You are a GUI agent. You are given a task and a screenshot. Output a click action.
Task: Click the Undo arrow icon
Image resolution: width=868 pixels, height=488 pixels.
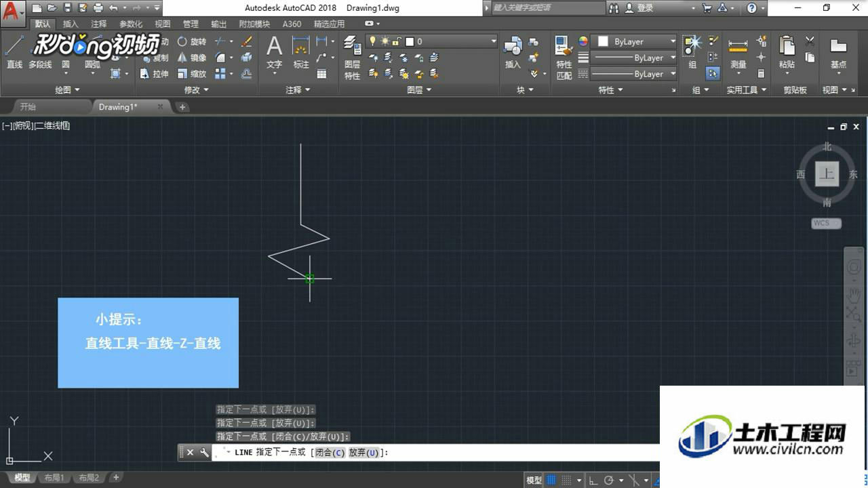(x=113, y=8)
